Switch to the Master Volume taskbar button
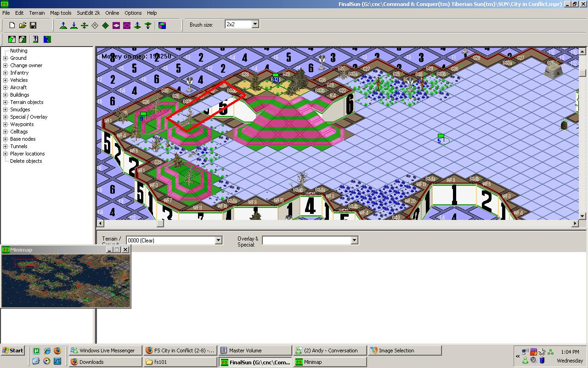588x368 pixels. pos(255,351)
